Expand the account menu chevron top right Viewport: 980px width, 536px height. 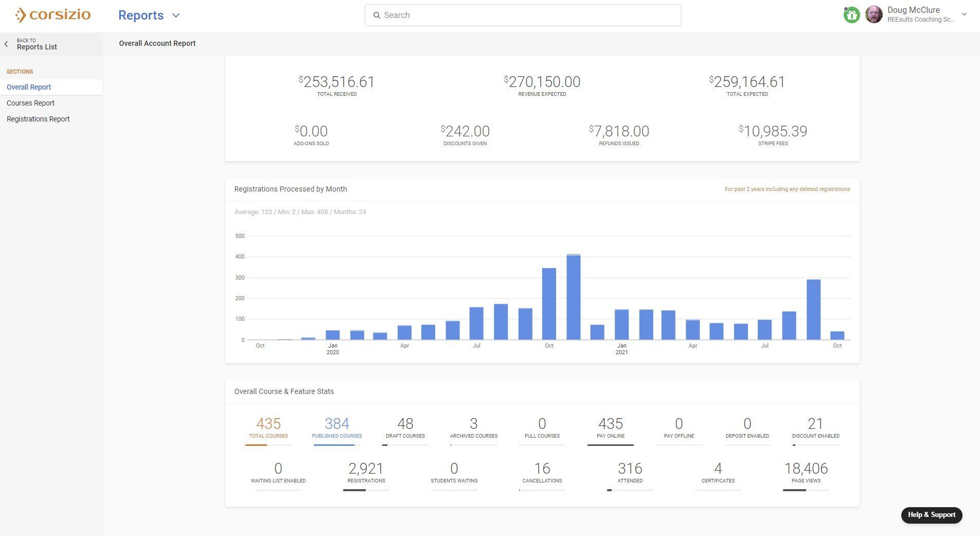[964, 14]
